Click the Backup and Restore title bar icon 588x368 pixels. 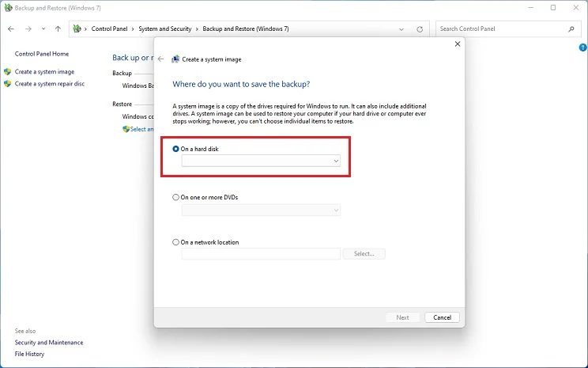[8, 7]
